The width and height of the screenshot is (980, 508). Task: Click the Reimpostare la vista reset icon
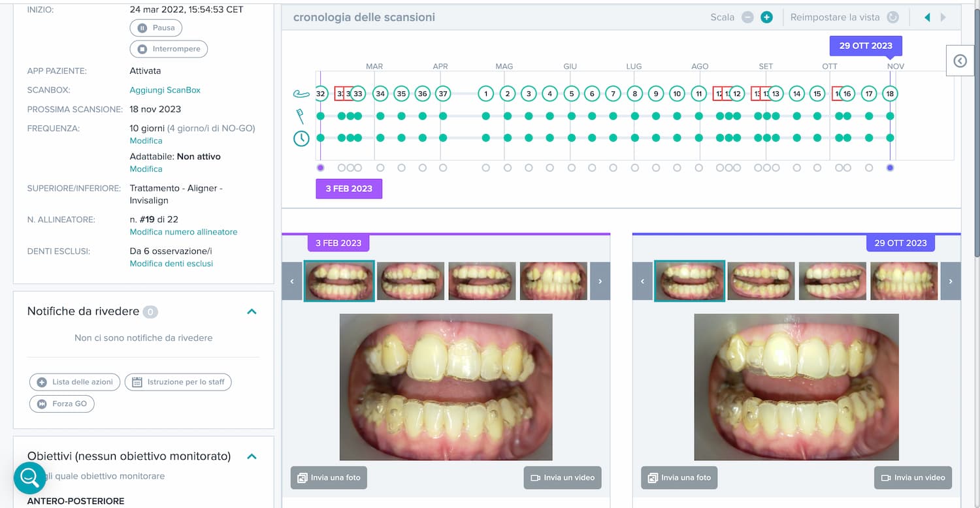tap(892, 18)
